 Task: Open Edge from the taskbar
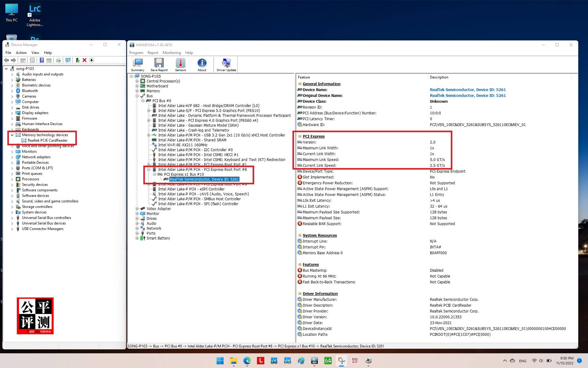click(247, 361)
